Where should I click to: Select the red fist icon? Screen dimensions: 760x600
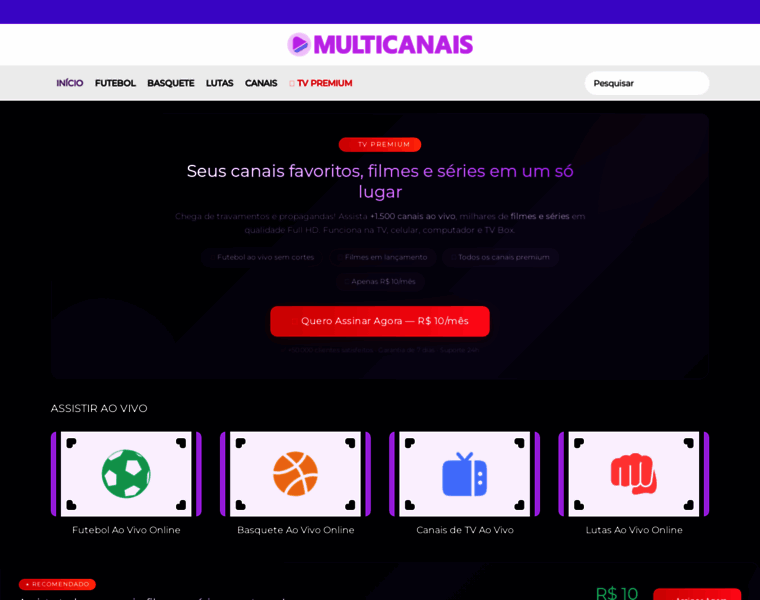(x=634, y=474)
